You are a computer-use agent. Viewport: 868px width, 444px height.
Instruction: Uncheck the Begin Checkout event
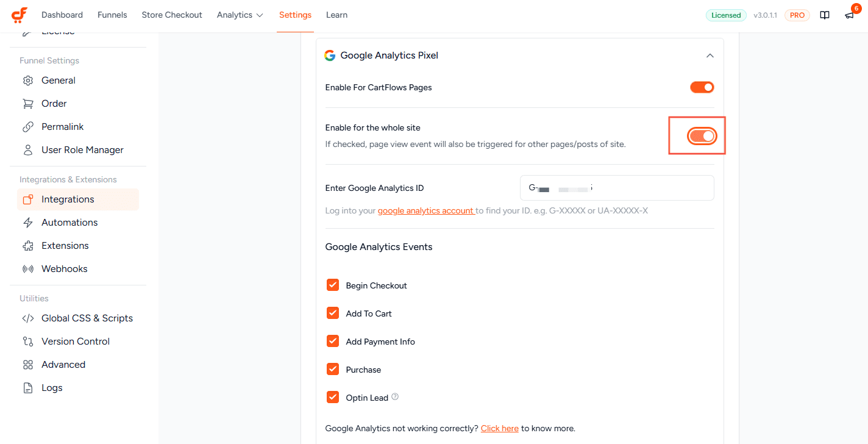(333, 285)
